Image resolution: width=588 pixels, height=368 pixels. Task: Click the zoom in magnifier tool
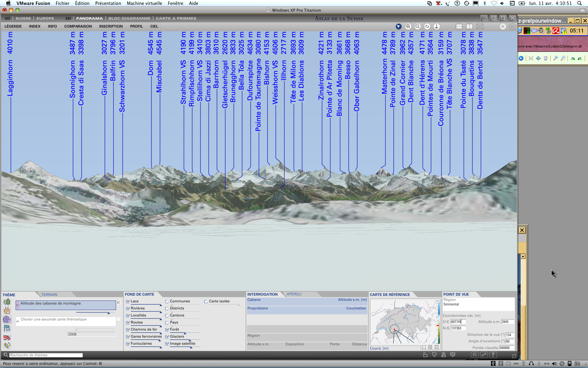tap(408, 27)
